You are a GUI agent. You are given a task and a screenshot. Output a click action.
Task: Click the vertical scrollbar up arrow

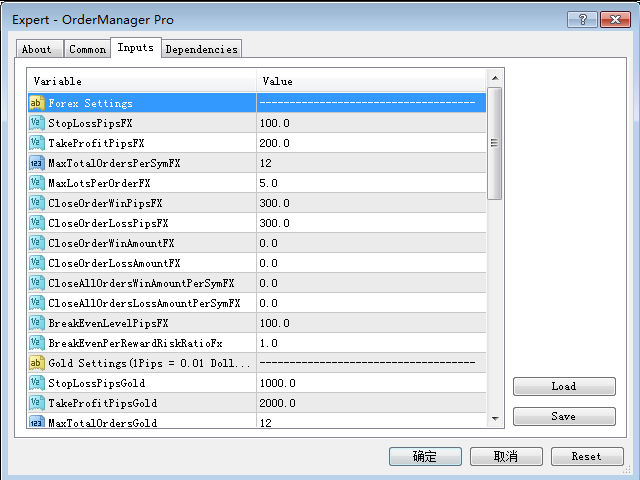pos(494,78)
